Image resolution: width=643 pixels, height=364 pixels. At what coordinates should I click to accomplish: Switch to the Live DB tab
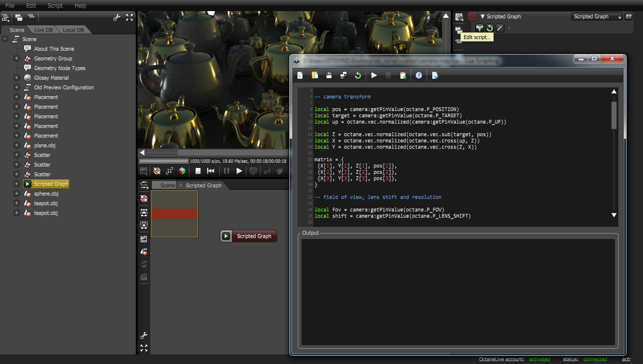43,30
